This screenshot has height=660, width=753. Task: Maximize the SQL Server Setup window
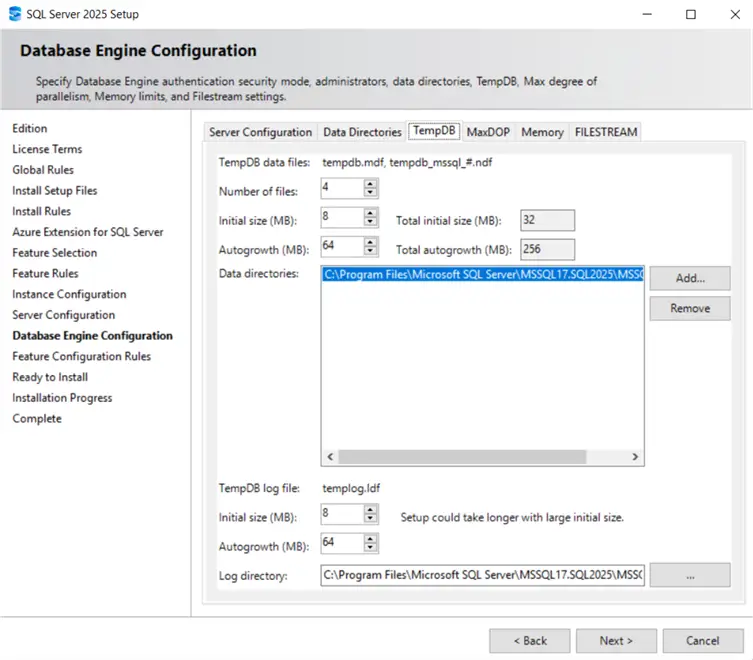pos(691,14)
